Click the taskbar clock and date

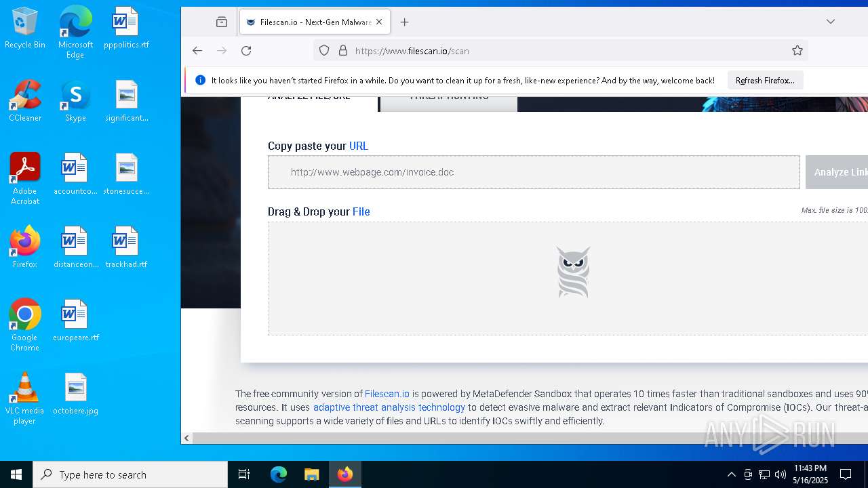pos(810,474)
